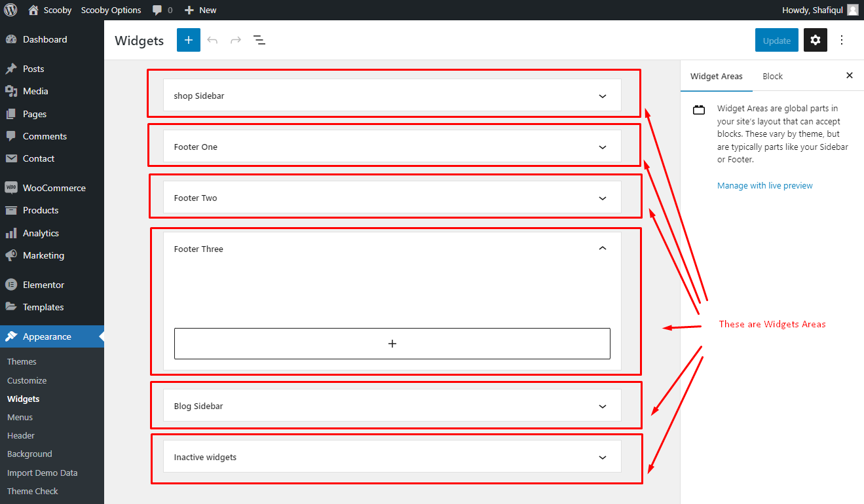Click Howdy, Shafiqul account text
The image size is (864, 504).
point(812,10)
